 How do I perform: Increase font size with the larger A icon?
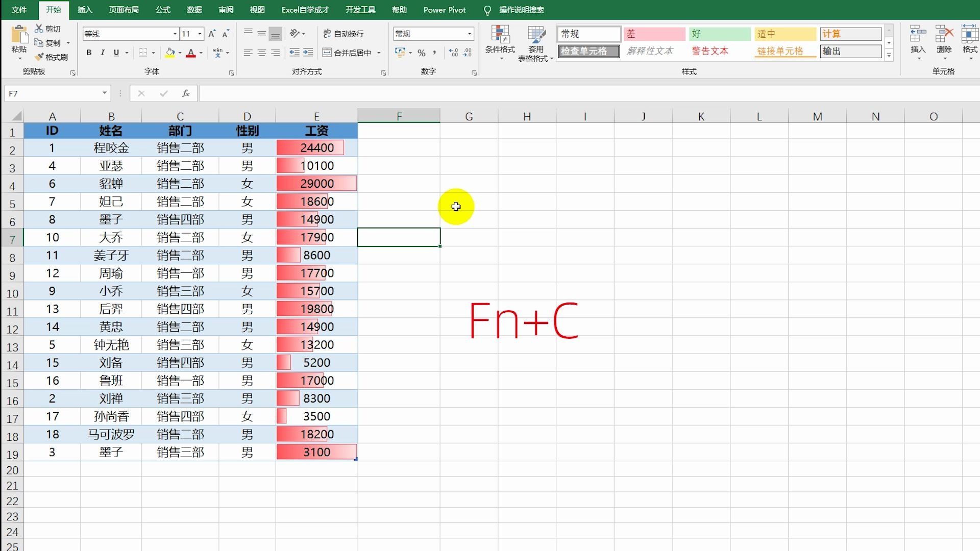point(212,34)
